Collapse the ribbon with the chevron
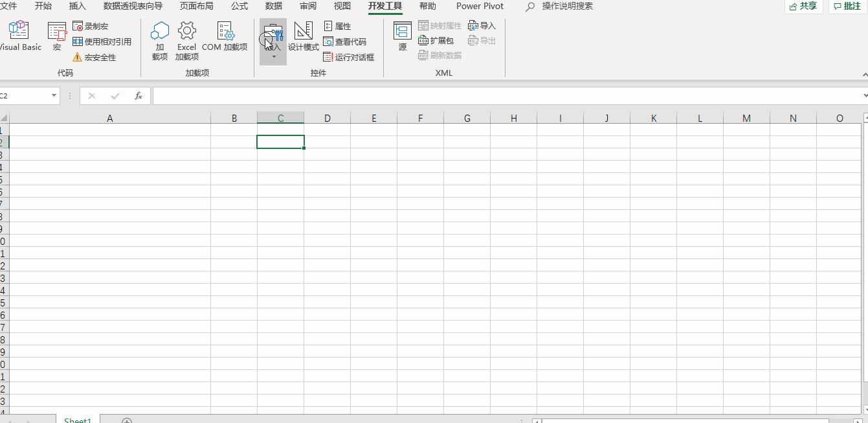The height and width of the screenshot is (423, 868). click(865, 74)
